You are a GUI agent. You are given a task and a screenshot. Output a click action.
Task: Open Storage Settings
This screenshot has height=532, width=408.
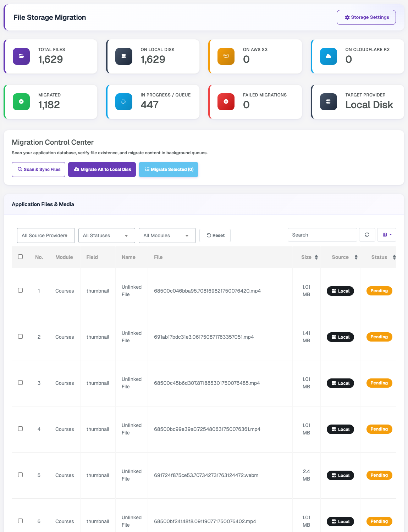pyautogui.click(x=366, y=17)
